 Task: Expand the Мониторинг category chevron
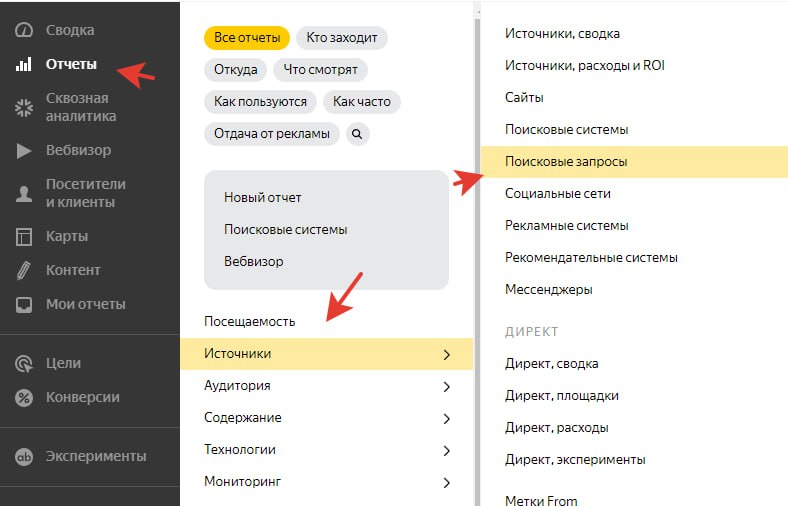coord(446,483)
